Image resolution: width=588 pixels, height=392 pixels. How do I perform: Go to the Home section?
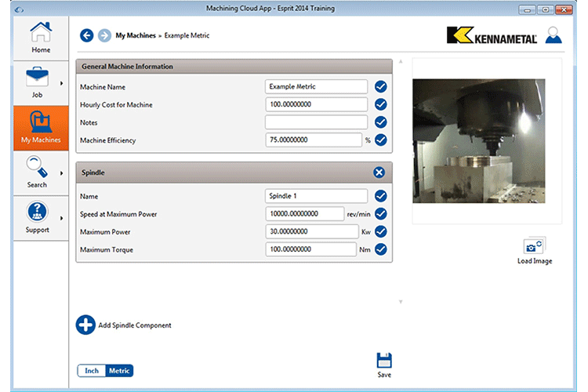click(x=41, y=38)
